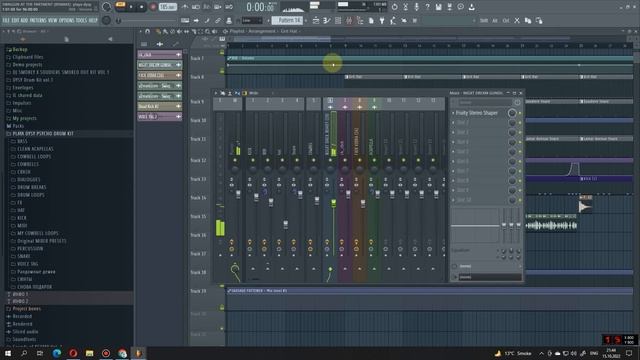Click the speech bubble chat icon
The width and height of the screenshot is (640, 360).
coord(460,7)
